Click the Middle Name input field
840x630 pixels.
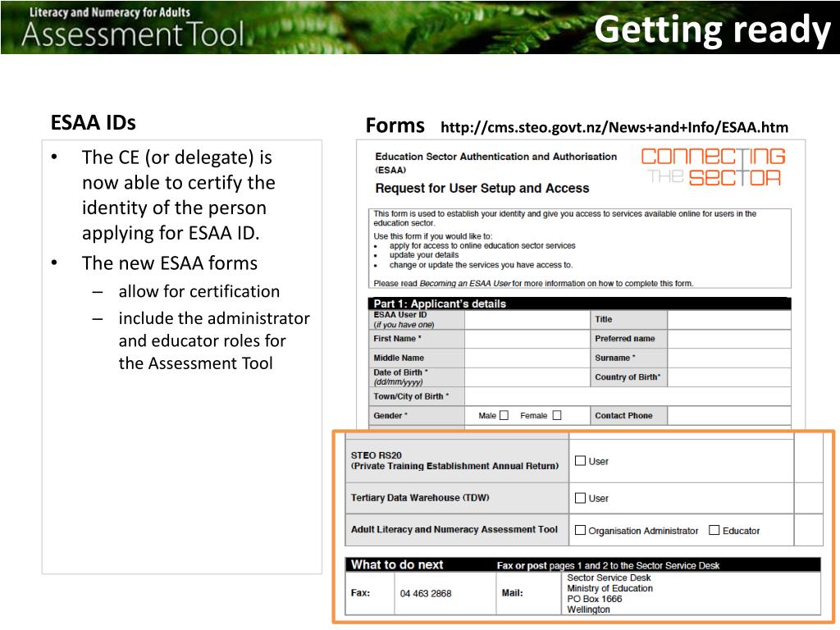tap(527, 358)
